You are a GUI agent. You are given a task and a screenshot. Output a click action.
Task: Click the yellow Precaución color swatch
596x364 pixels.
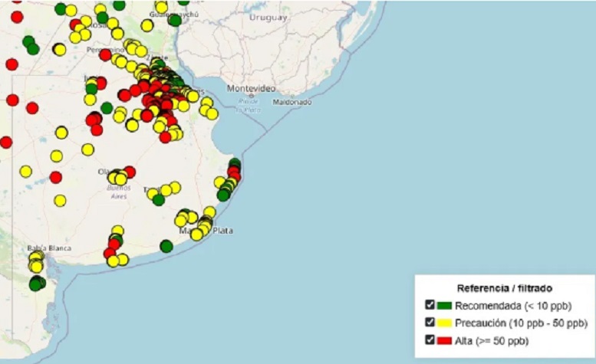[x=443, y=323]
